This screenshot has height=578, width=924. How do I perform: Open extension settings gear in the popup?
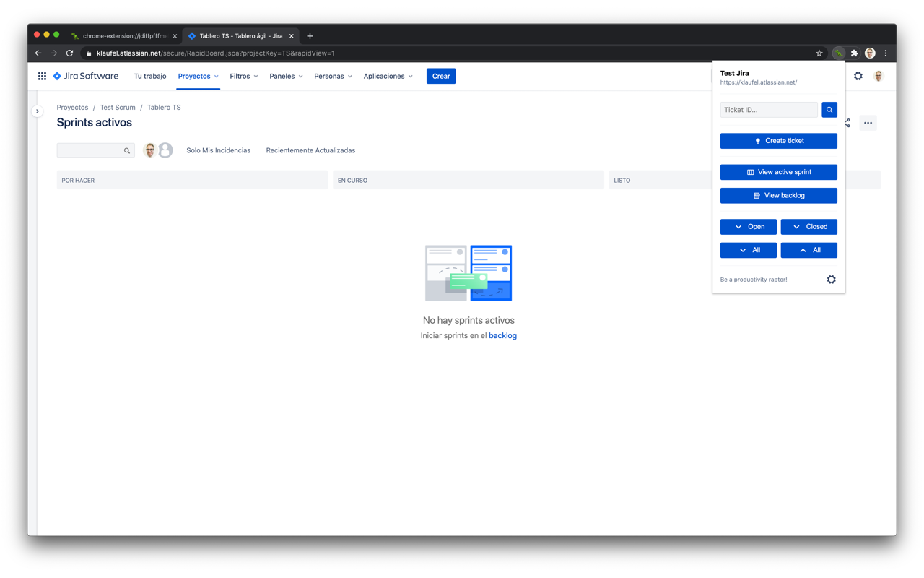pos(831,280)
